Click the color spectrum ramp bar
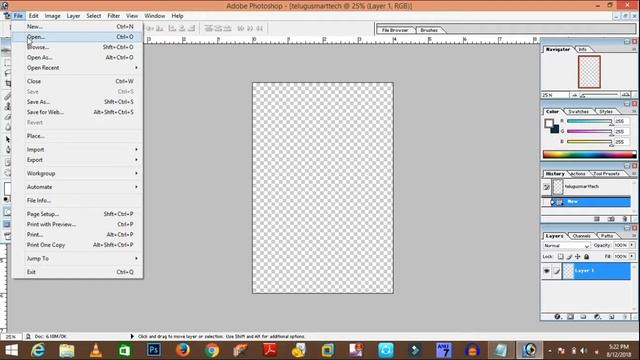640x360 pixels. (589, 154)
